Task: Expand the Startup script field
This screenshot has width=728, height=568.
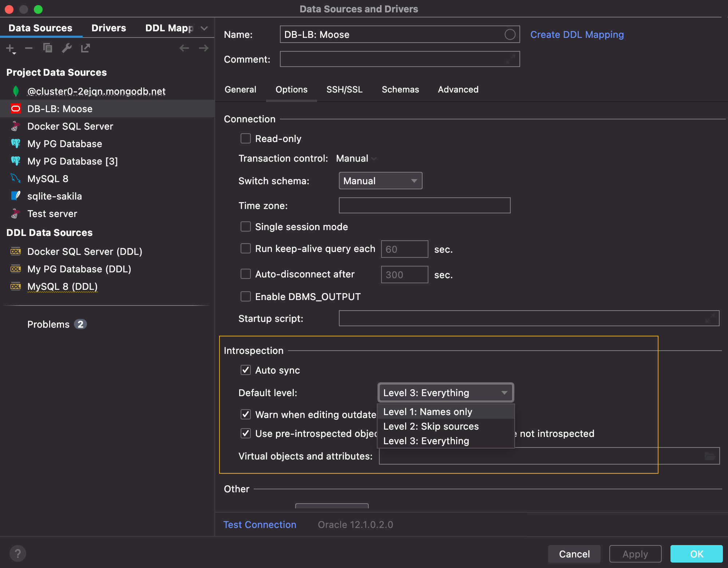Action: (x=709, y=319)
